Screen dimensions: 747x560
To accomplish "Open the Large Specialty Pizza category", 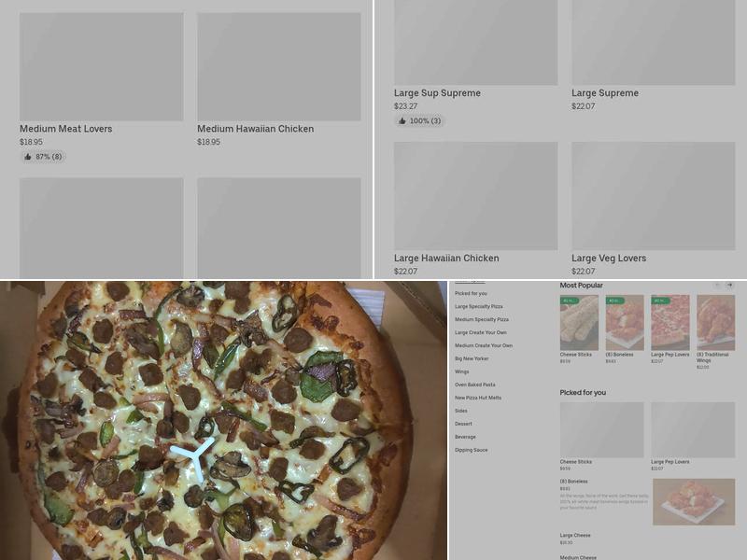I will pyautogui.click(x=478, y=307).
